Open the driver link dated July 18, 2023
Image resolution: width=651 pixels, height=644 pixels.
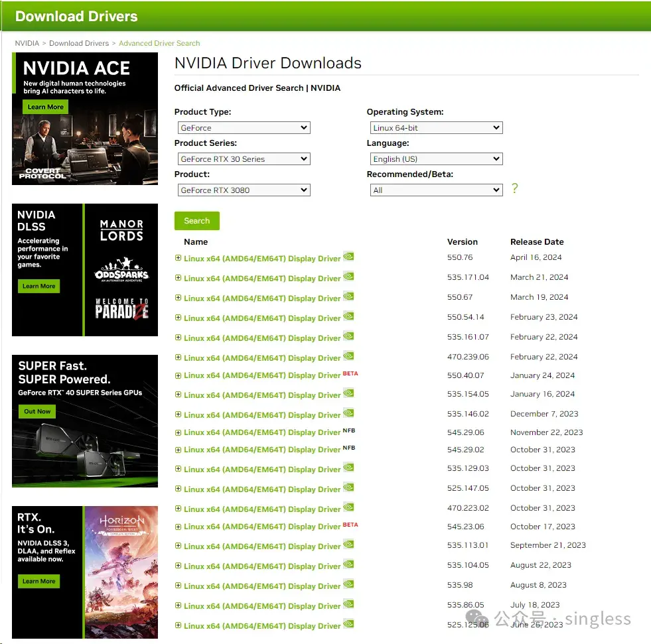pyautogui.click(x=262, y=606)
